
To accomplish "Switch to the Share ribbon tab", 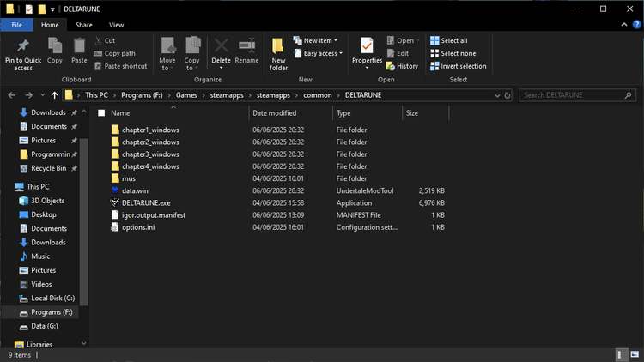I will coord(84,25).
